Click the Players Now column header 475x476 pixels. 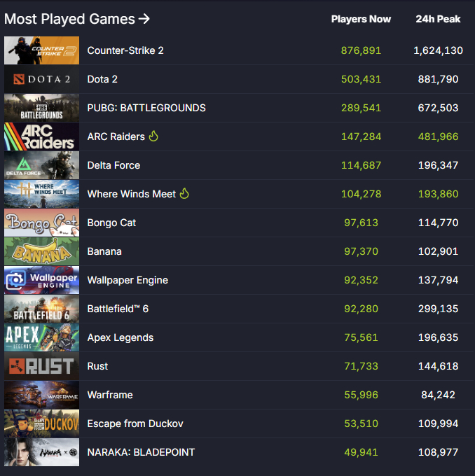tap(361, 19)
